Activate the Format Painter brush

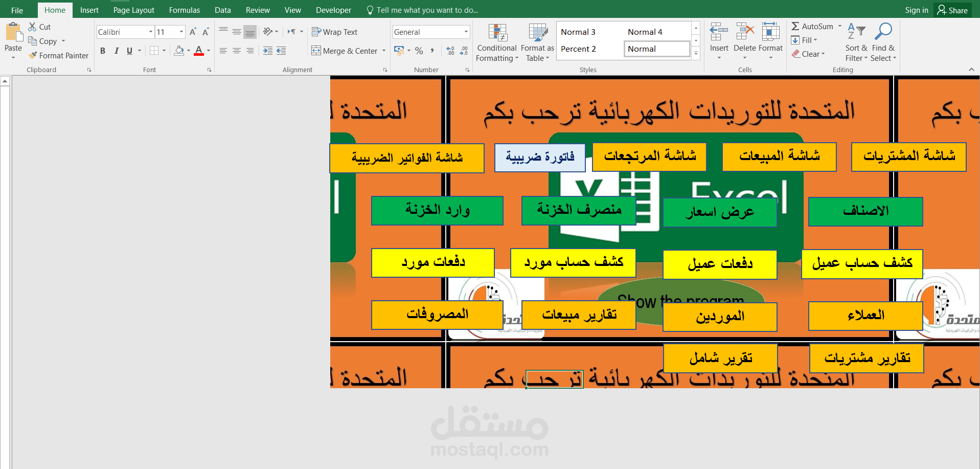click(x=33, y=55)
